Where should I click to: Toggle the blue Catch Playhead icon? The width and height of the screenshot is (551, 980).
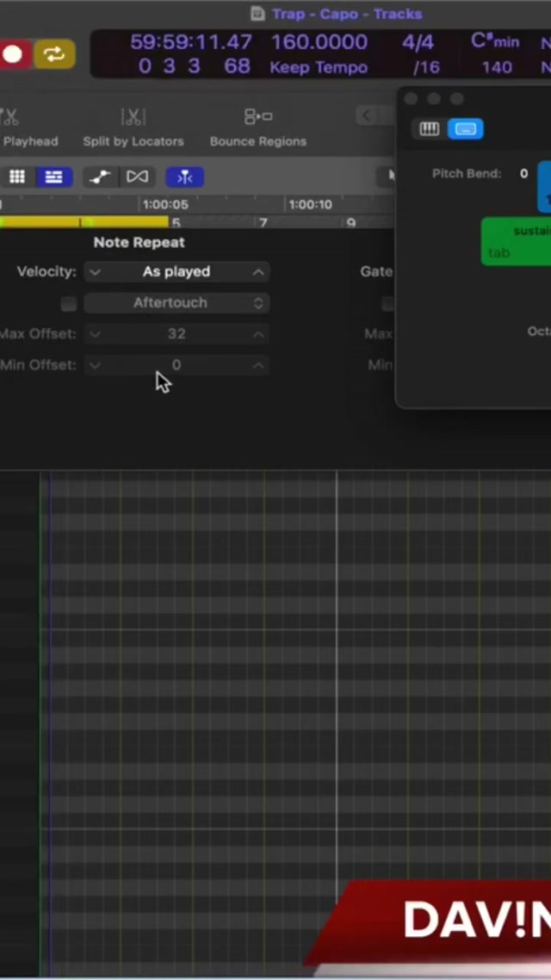point(184,177)
